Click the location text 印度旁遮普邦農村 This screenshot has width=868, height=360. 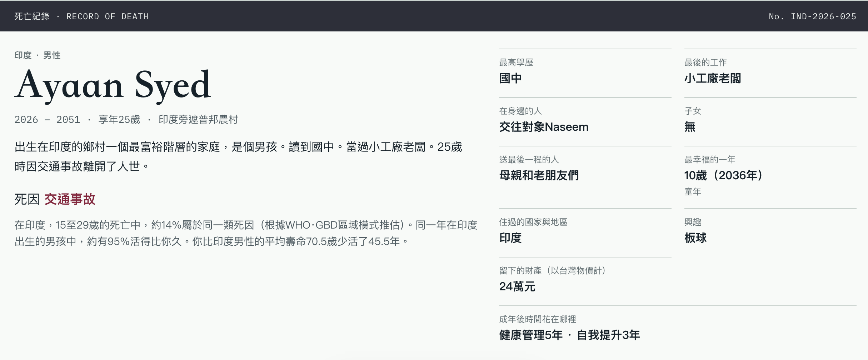pos(198,119)
